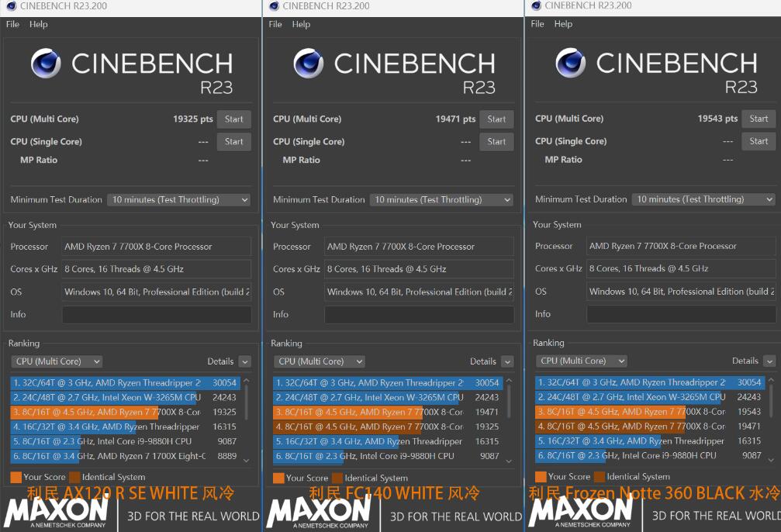Click the Maxon logo in the left window

tap(56, 513)
